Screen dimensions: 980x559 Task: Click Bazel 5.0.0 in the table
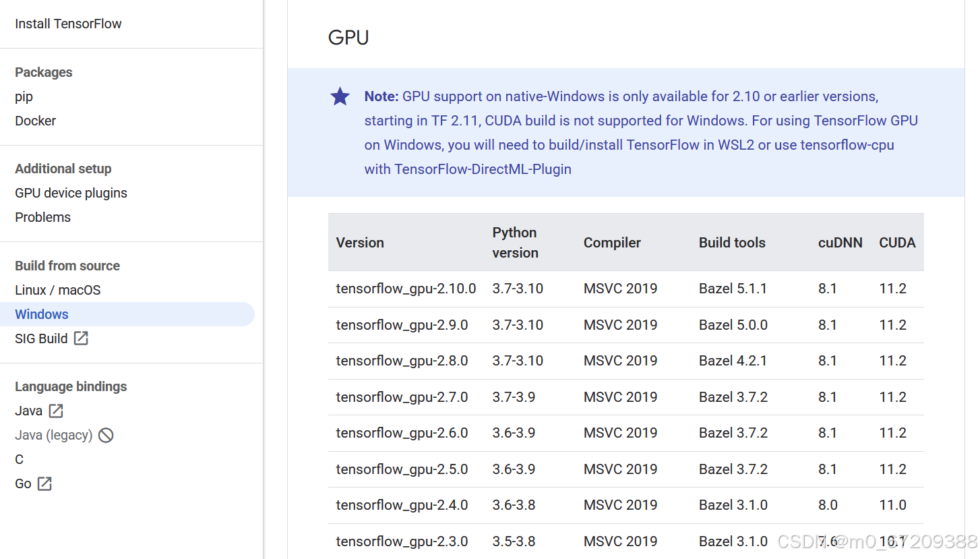(733, 325)
